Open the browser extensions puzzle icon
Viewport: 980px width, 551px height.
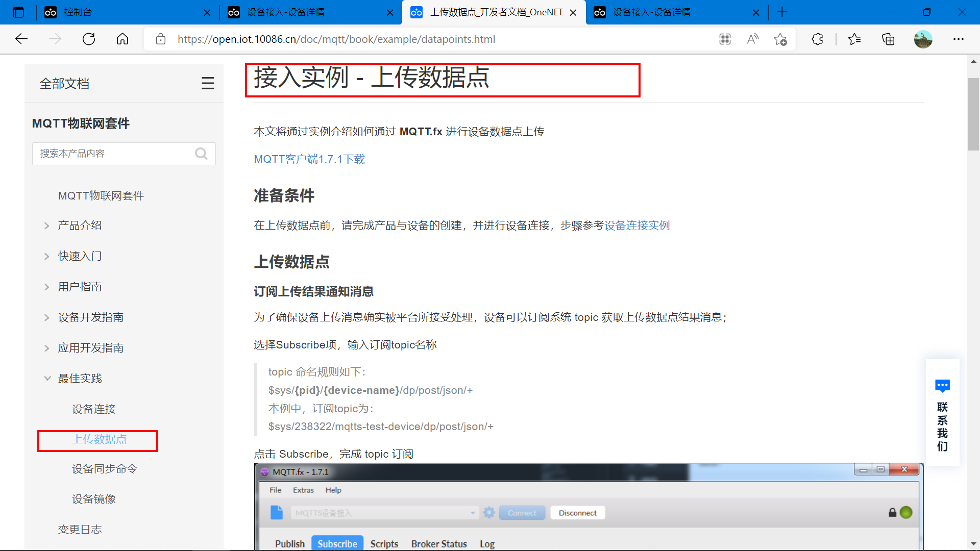point(817,39)
